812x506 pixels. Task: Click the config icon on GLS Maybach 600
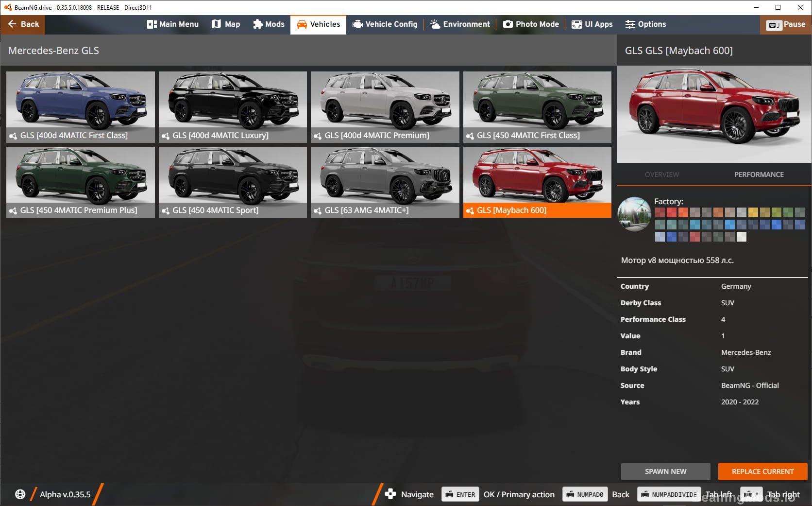(470, 211)
